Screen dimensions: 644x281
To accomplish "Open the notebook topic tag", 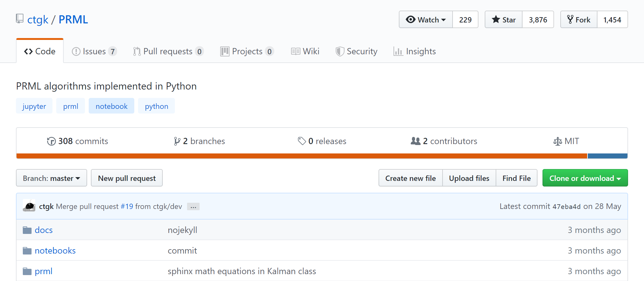I will tap(111, 106).
